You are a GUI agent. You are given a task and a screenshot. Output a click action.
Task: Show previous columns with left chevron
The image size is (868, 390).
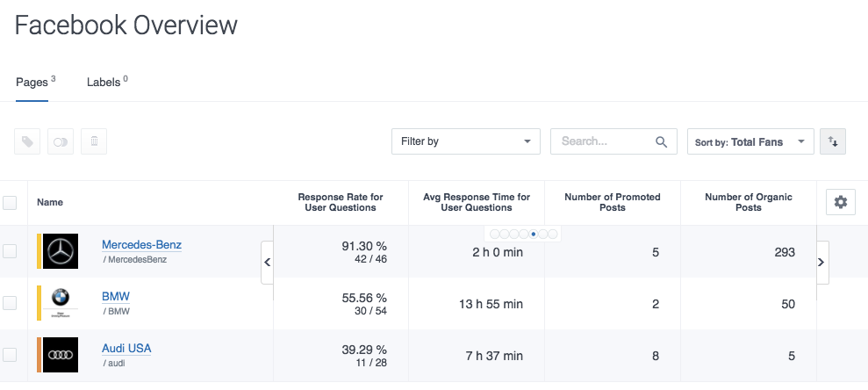coord(268,262)
